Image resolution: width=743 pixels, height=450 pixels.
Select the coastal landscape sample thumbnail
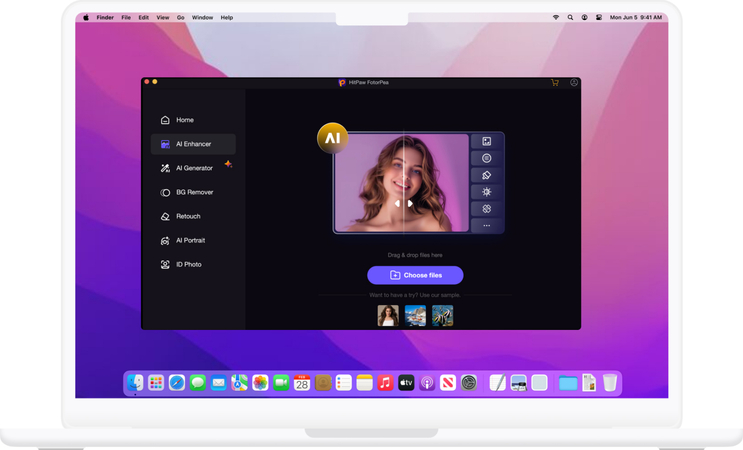click(x=415, y=315)
